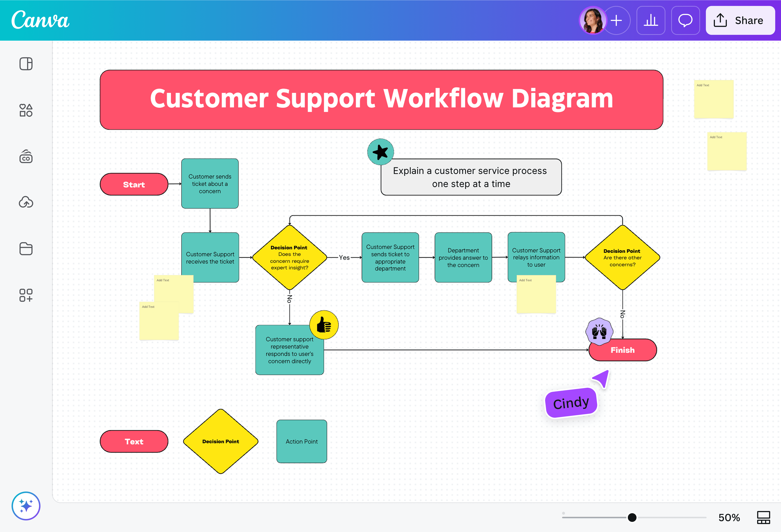Open the Templates panel in the sidebar

26,64
